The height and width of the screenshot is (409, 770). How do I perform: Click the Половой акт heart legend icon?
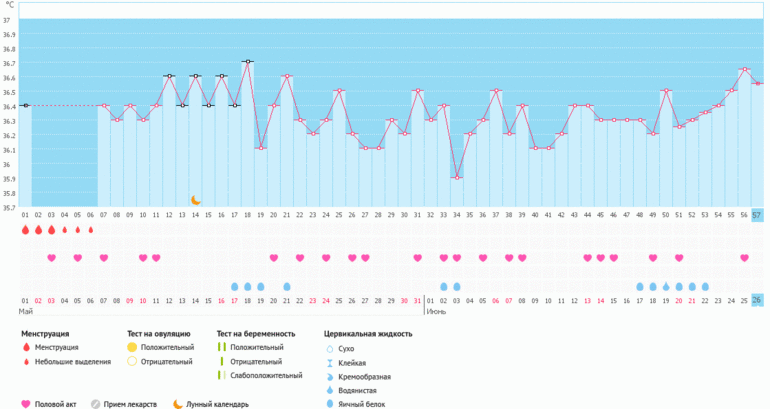pyautogui.click(x=26, y=404)
